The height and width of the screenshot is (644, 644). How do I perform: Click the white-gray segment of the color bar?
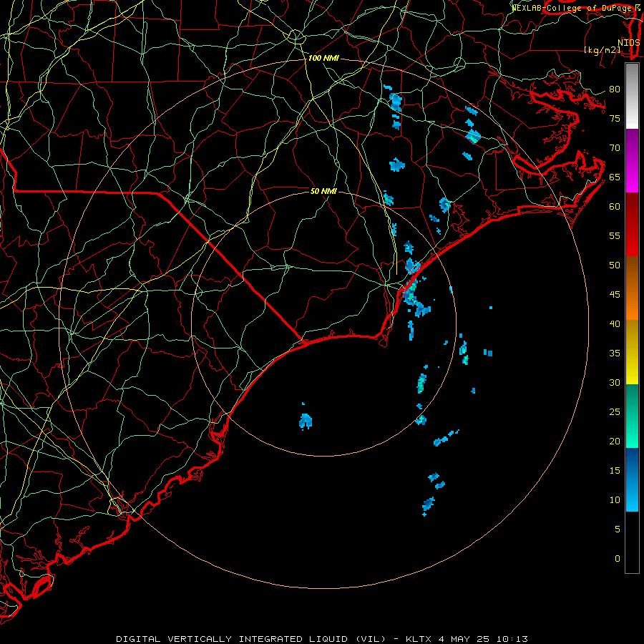click(x=632, y=96)
